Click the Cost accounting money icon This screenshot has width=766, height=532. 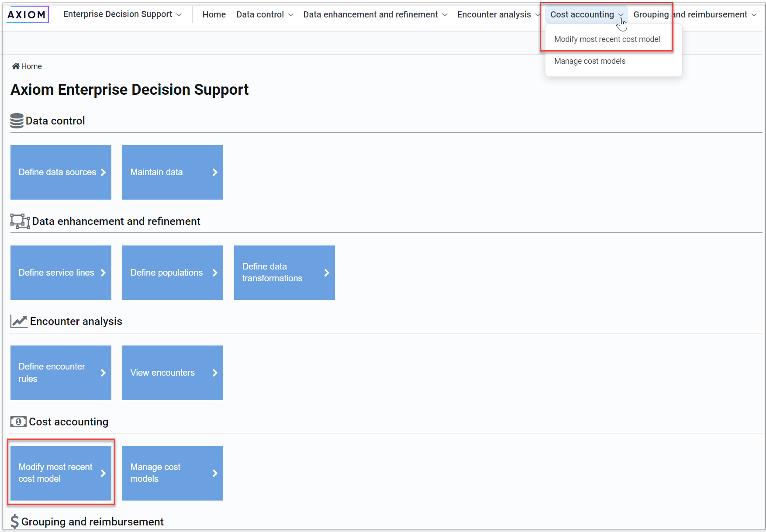[18, 421]
